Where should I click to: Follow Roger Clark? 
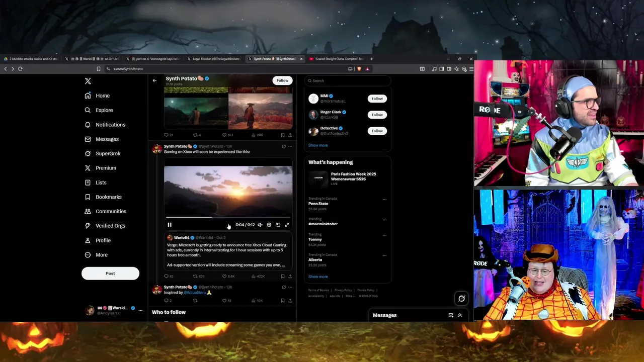click(377, 115)
